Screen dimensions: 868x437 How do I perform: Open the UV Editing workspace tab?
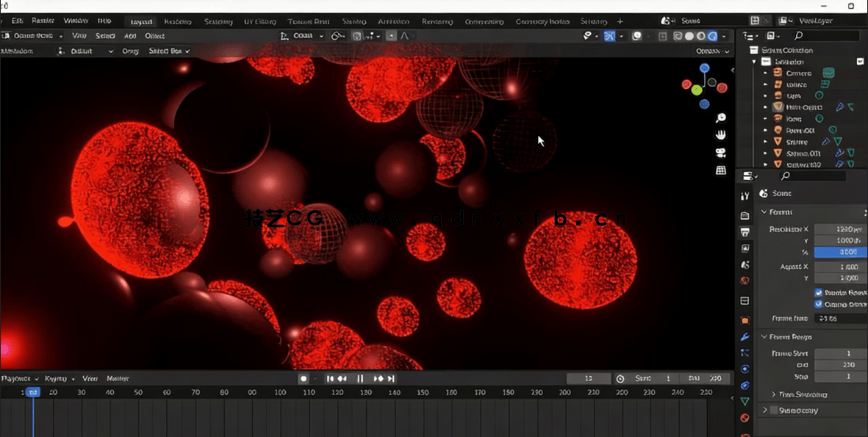[x=260, y=21]
